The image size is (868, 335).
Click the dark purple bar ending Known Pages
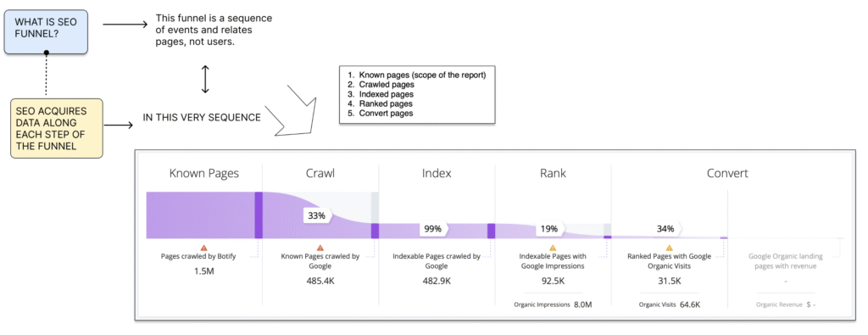(x=259, y=215)
